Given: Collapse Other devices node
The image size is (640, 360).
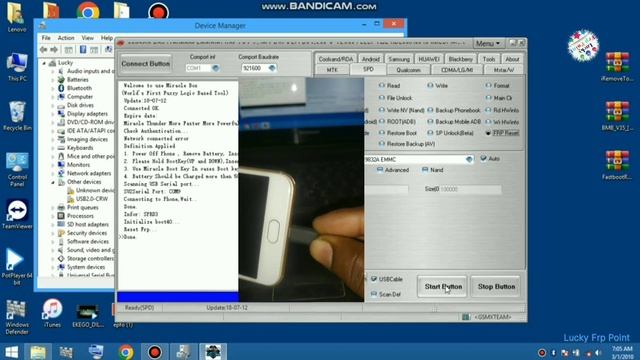Looking at the screenshot, I should point(53,182).
